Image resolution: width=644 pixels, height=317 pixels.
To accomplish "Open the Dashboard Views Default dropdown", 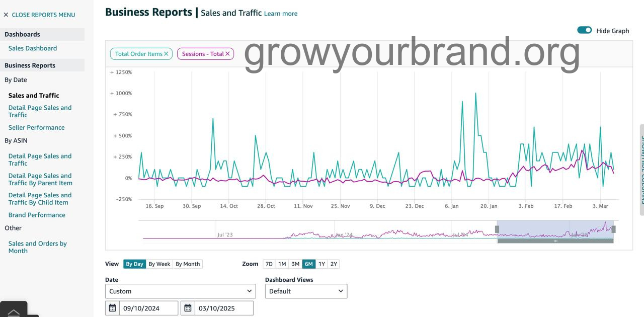I will (306, 291).
